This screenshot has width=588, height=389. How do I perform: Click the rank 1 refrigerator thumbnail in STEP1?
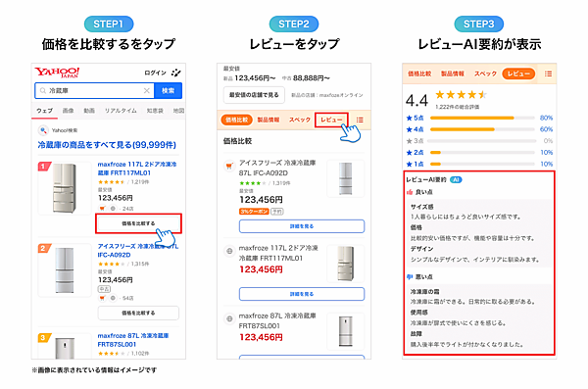pos(65,189)
